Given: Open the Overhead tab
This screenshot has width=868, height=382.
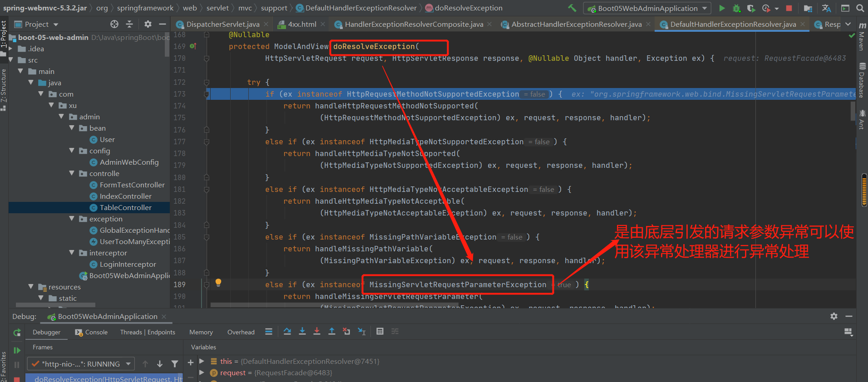Looking at the screenshot, I should click(241, 332).
